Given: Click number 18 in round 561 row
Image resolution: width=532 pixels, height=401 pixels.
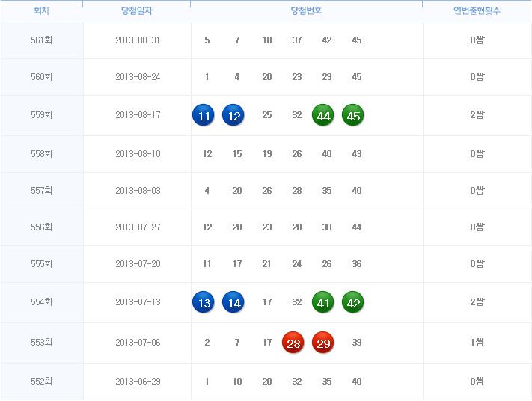Looking at the screenshot, I should [x=267, y=40].
